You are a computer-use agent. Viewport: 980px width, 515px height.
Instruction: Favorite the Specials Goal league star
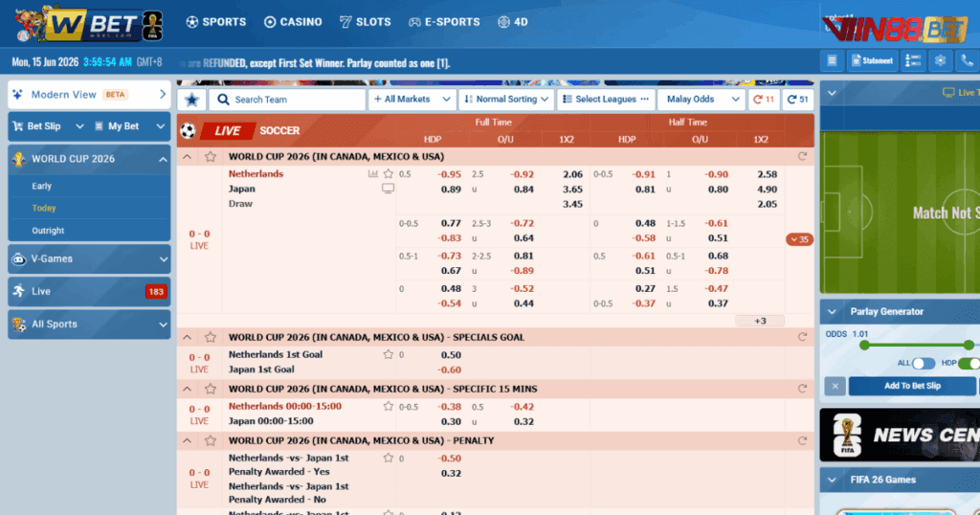click(x=211, y=337)
